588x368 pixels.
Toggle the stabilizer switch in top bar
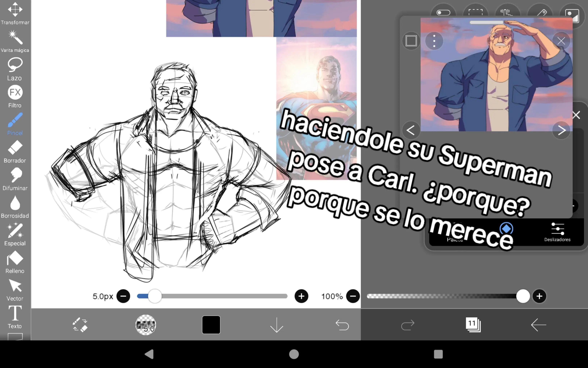point(443,12)
